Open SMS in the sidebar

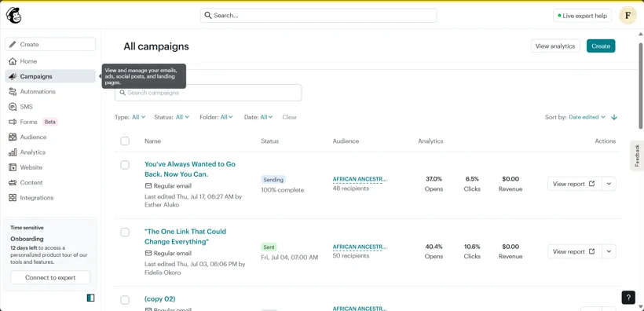(50, 107)
